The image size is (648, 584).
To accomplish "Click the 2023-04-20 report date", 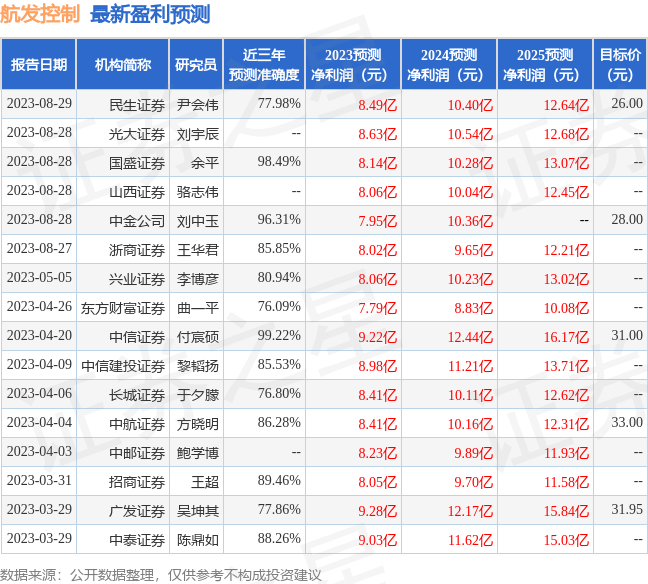I will click(39, 335).
